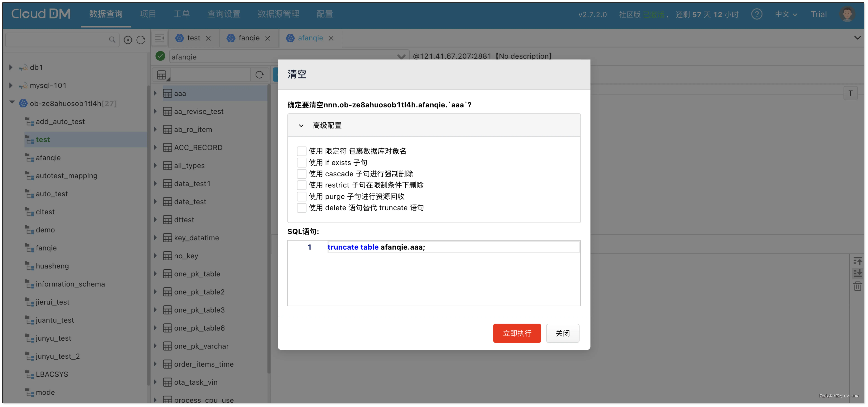Open the user avatar menu

tap(847, 14)
